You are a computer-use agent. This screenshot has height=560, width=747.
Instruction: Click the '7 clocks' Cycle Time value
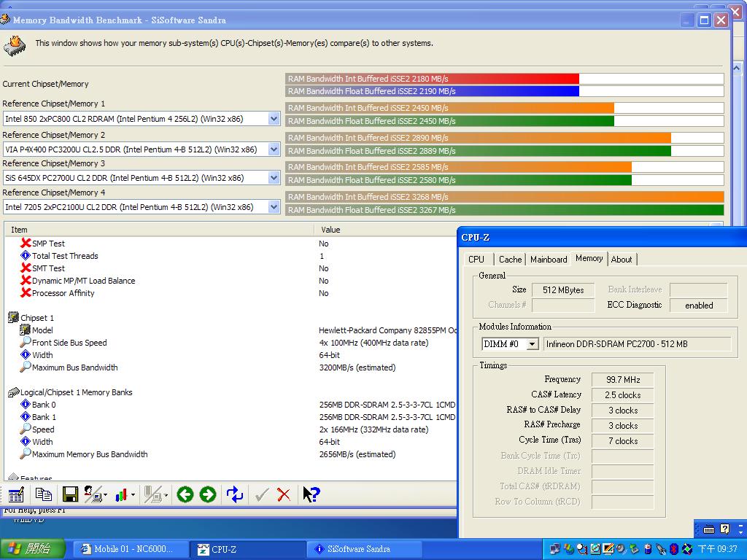point(623,441)
